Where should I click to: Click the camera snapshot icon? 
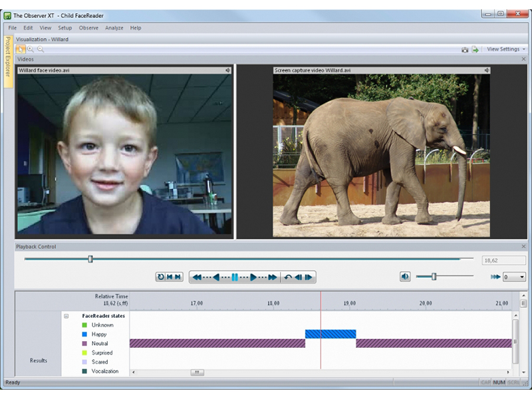click(x=465, y=49)
